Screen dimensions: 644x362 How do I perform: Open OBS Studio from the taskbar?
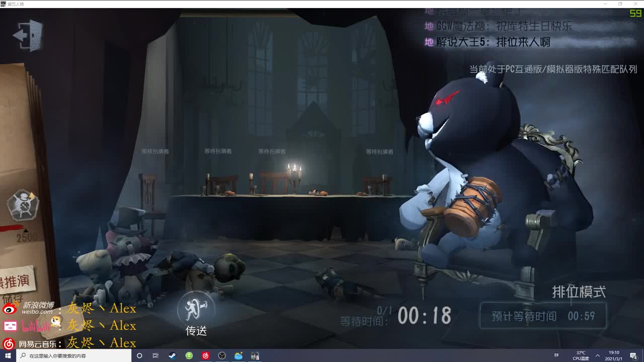222,355
